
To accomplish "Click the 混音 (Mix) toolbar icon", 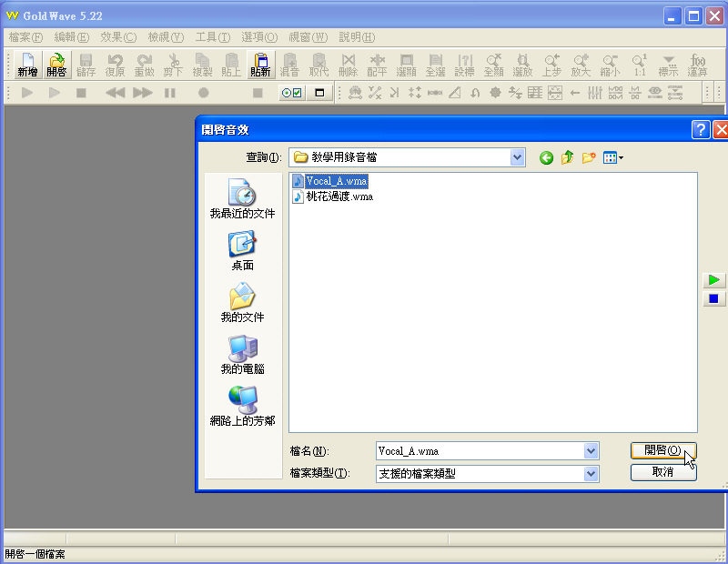I will (x=289, y=65).
